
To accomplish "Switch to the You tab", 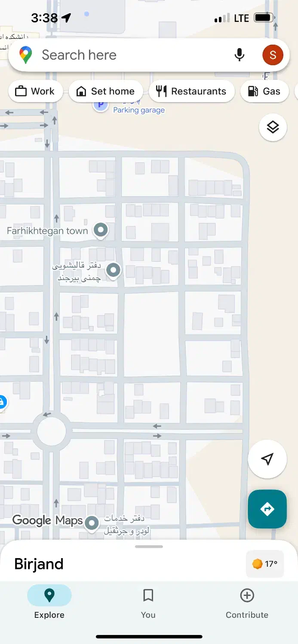I will point(148,604).
